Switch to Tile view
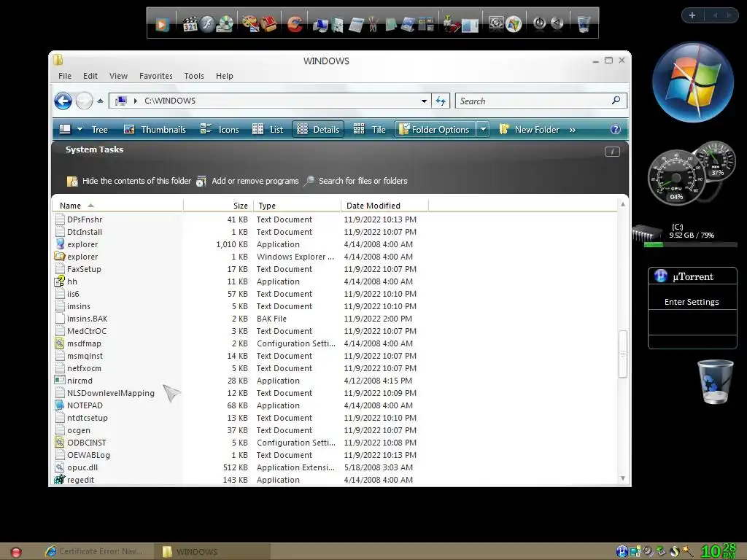Image resolution: width=747 pixels, height=560 pixels. click(x=370, y=130)
